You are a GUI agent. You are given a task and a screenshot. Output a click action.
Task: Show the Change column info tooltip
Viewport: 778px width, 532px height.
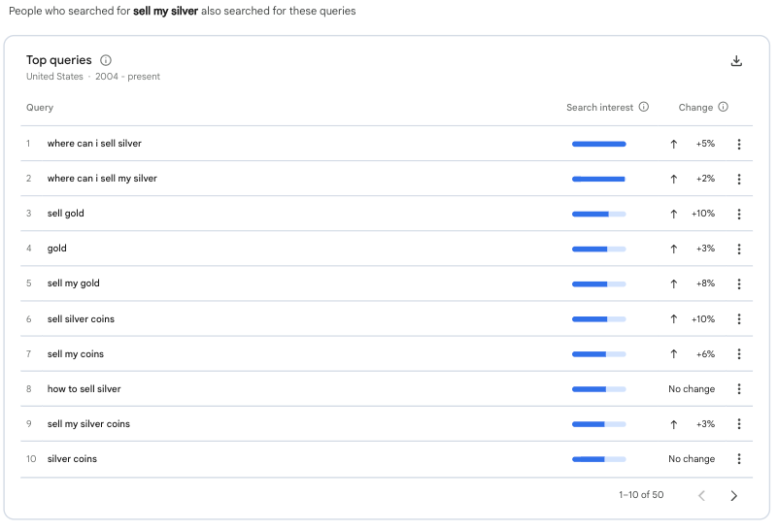(x=724, y=108)
